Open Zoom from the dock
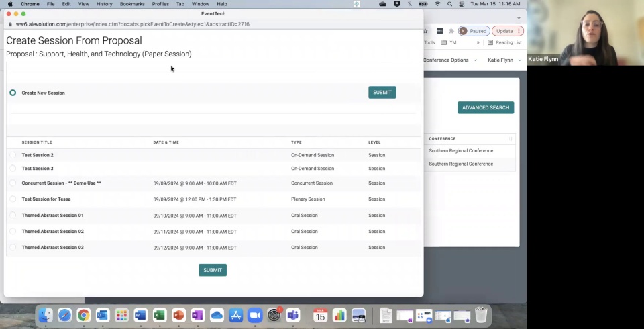Image resolution: width=644 pixels, height=329 pixels. coord(255,316)
